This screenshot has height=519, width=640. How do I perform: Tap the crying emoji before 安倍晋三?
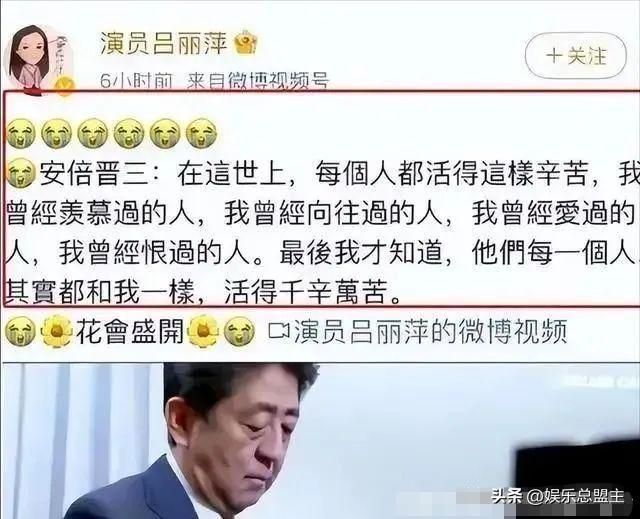(x=21, y=173)
